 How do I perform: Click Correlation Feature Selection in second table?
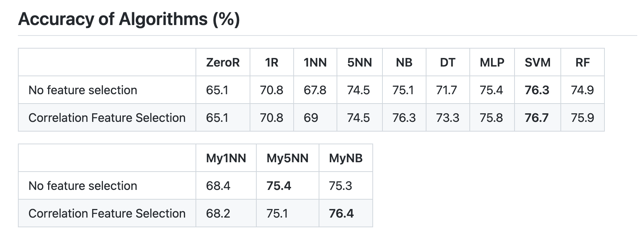tap(107, 213)
